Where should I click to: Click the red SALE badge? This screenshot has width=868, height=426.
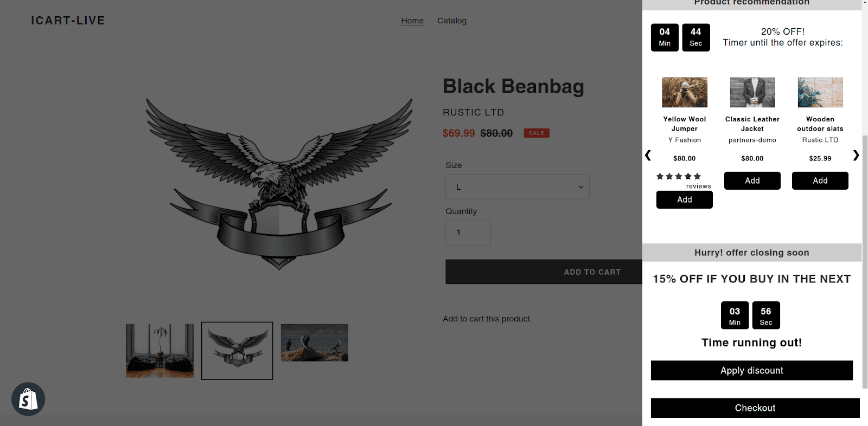pos(537,133)
